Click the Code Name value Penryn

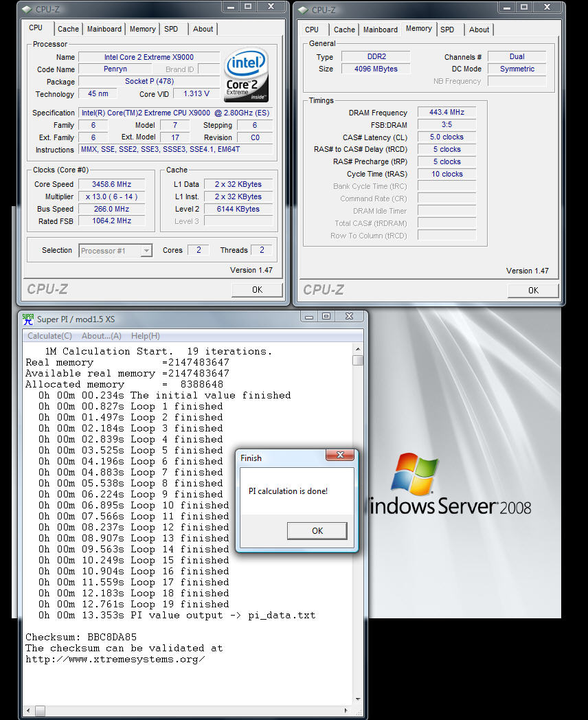pyautogui.click(x=115, y=69)
